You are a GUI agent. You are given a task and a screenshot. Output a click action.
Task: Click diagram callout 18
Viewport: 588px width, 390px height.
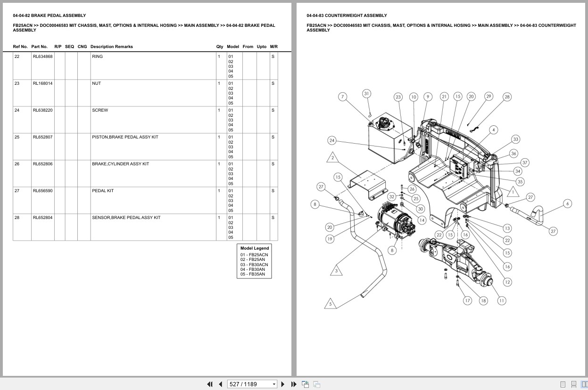click(x=483, y=301)
